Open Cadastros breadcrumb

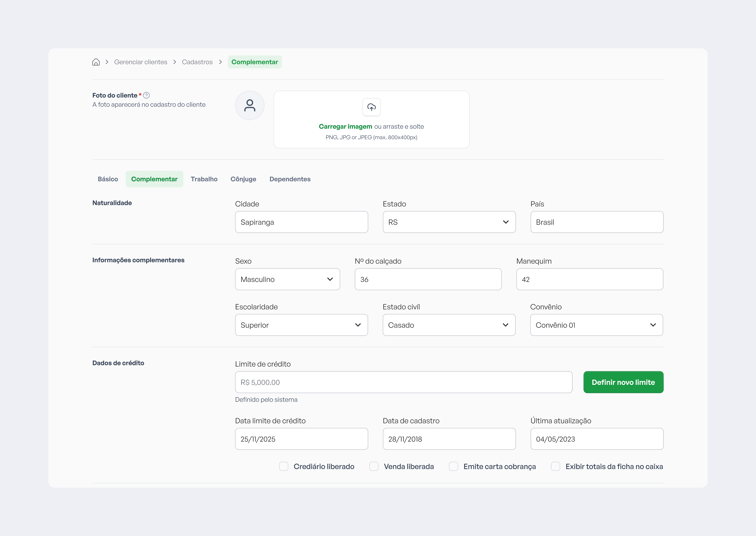click(197, 62)
